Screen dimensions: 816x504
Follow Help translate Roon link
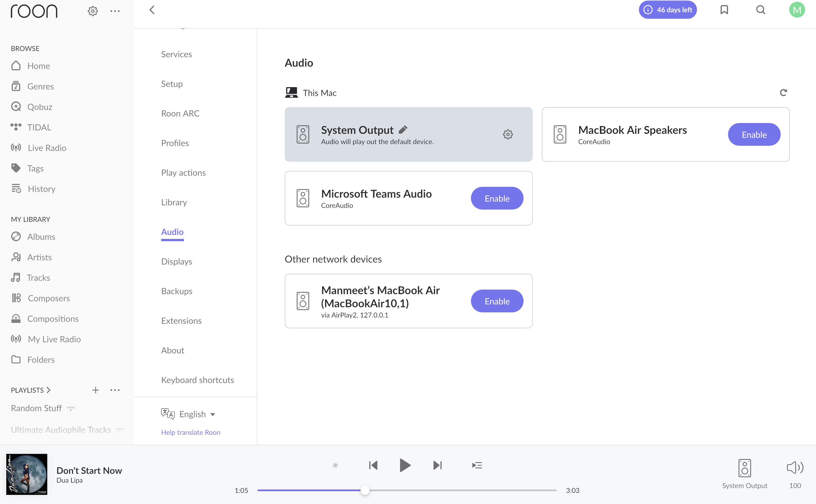click(x=190, y=432)
